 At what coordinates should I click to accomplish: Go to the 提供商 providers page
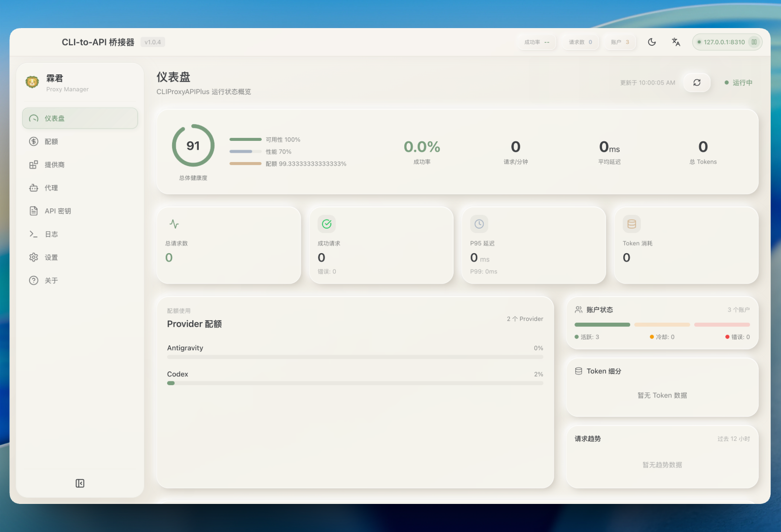pyautogui.click(x=80, y=165)
